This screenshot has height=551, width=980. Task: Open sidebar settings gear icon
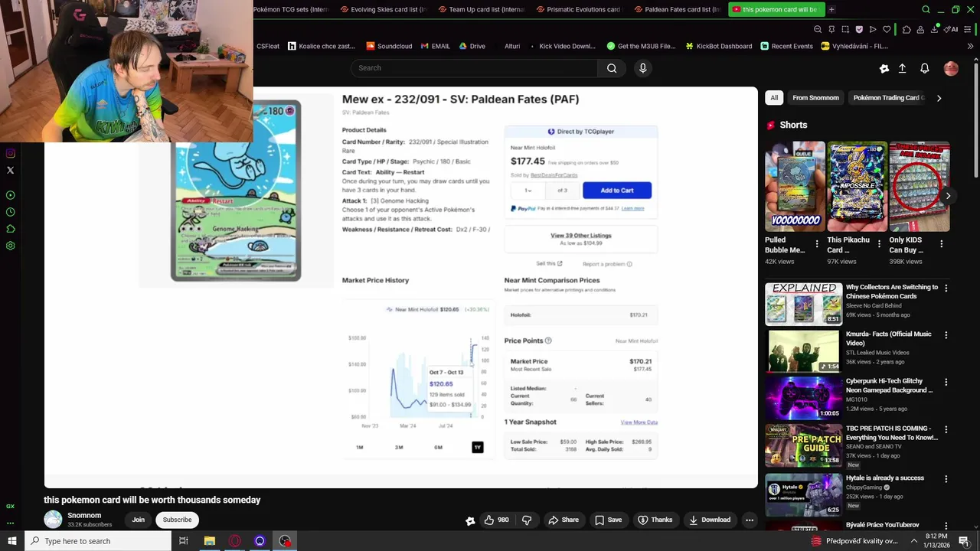point(10,246)
